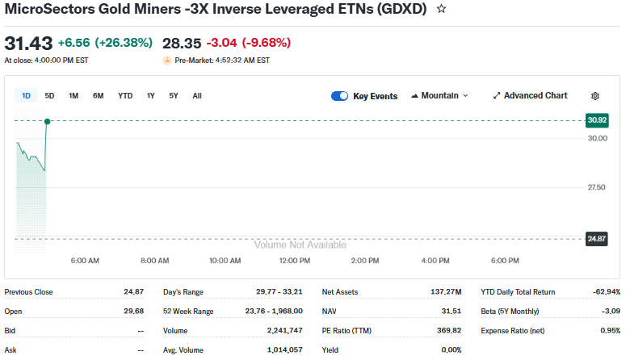The image size is (630, 364).
Task: Switch to 5D time range
Action: click(49, 96)
